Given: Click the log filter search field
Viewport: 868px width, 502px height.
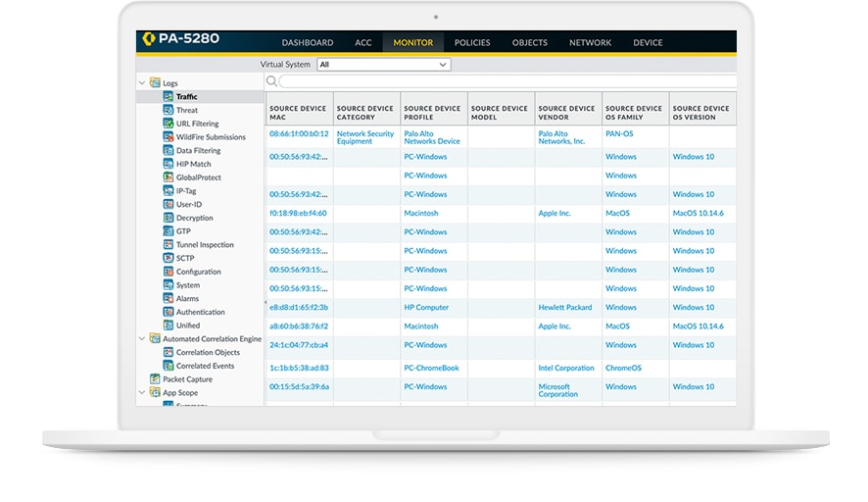Looking at the screenshot, I should [x=507, y=81].
